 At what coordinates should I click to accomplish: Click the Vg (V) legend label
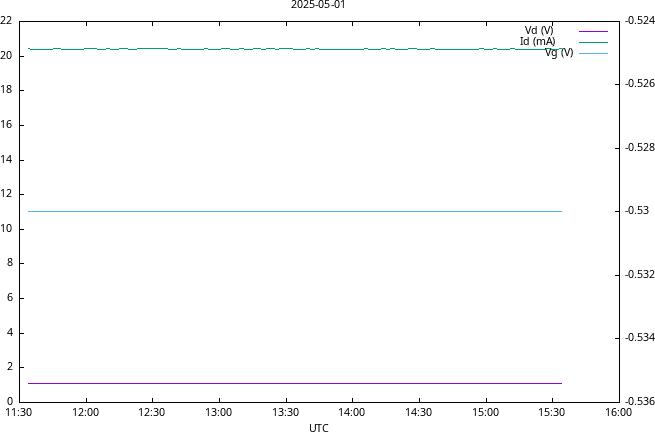pos(559,53)
